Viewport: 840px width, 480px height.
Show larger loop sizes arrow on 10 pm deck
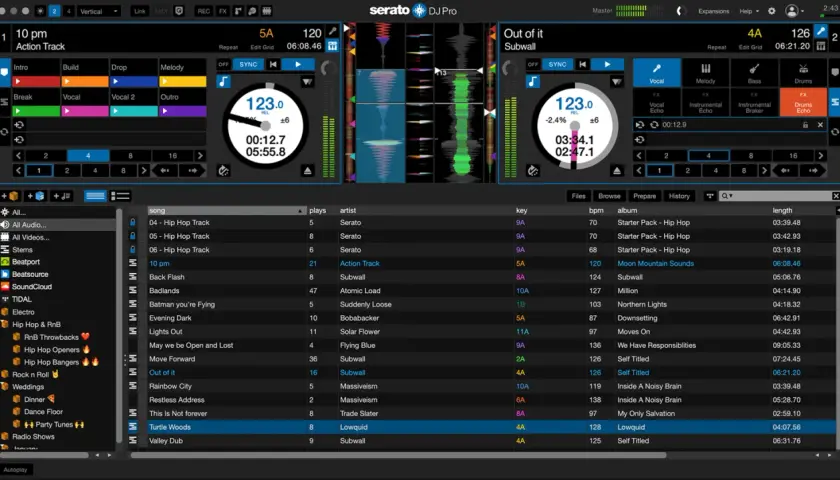pos(200,156)
